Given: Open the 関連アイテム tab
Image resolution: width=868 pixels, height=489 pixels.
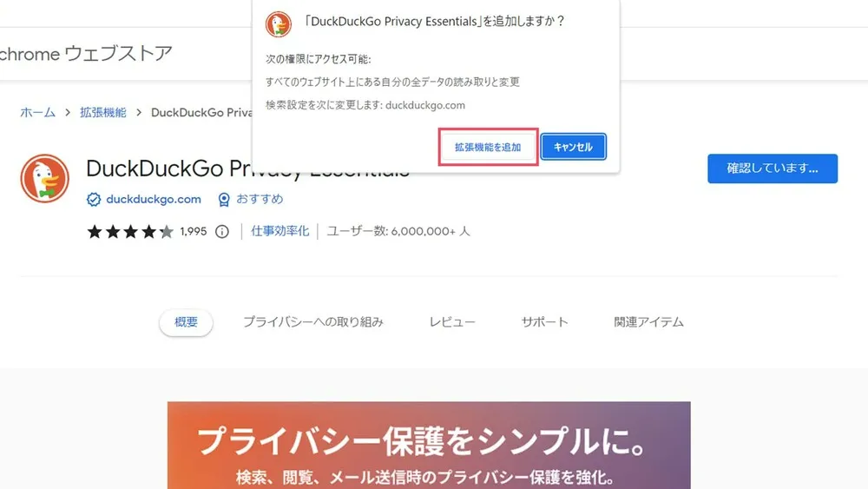Looking at the screenshot, I should click(648, 321).
